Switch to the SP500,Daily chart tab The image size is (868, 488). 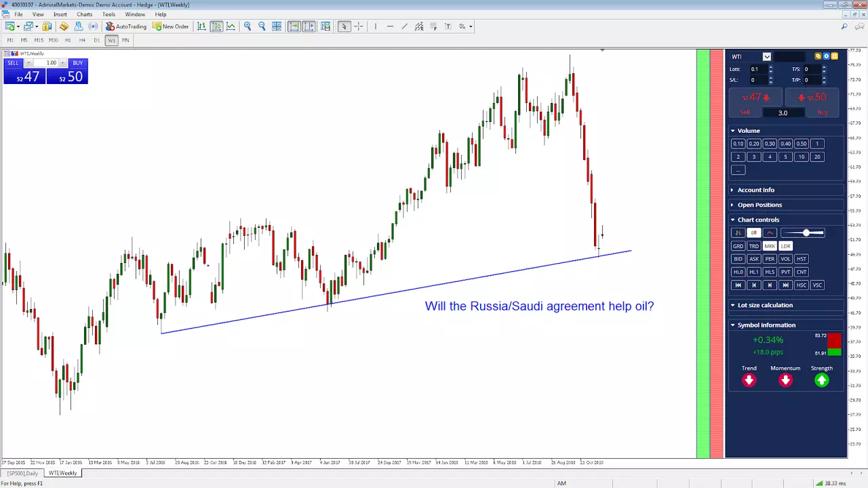(x=23, y=473)
